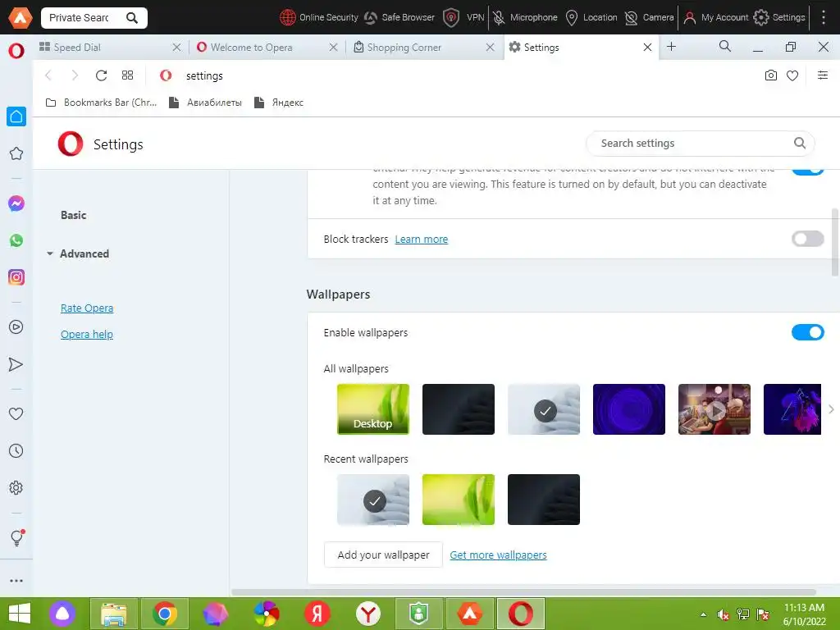Screen dimensions: 840x630
Task: Open Windows Start button
Action: (20, 614)
